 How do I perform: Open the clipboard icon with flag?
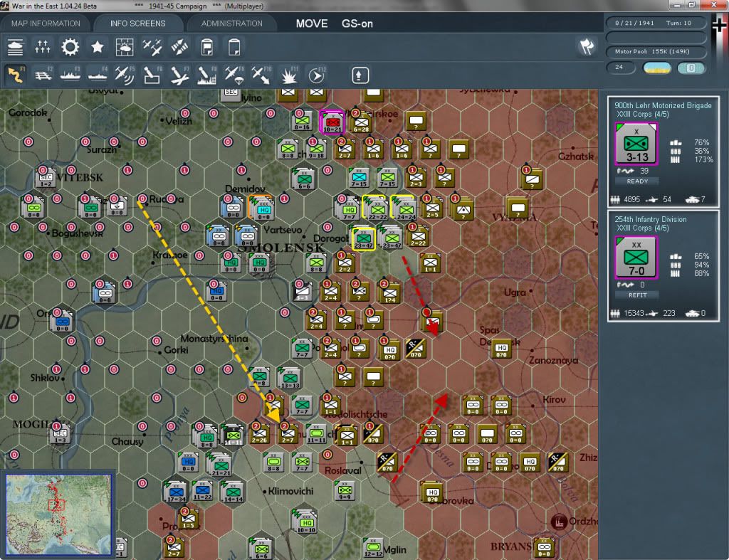pyautogui.click(x=207, y=48)
